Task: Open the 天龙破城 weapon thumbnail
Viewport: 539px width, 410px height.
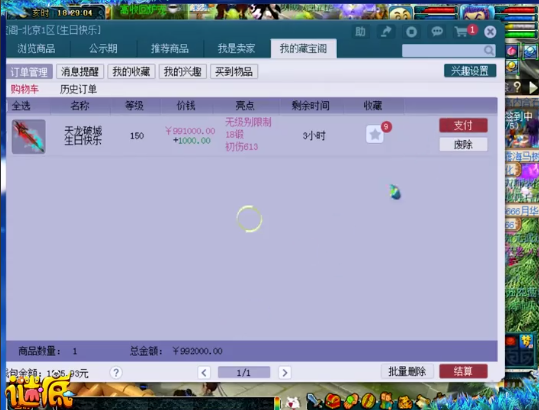Action: click(29, 136)
